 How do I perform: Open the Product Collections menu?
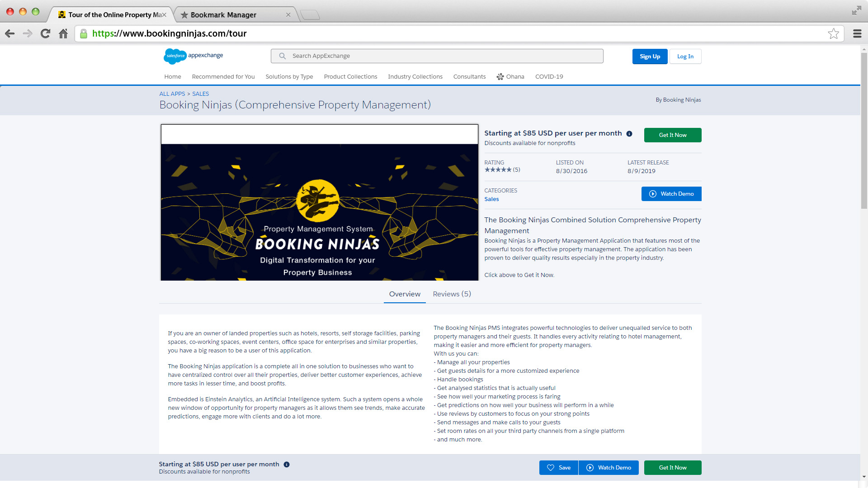pyautogui.click(x=350, y=77)
